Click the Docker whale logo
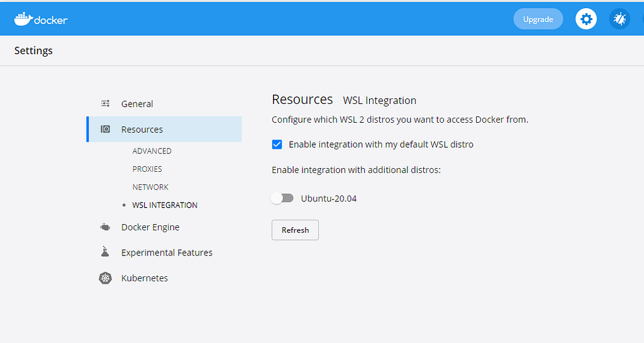The image size is (644, 343). pyautogui.click(x=41, y=19)
